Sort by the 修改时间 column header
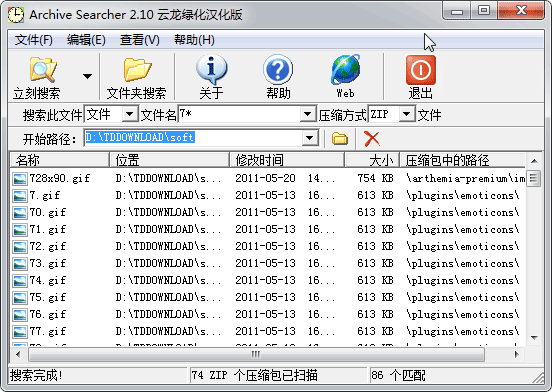552x392 pixels. point(287,160)
